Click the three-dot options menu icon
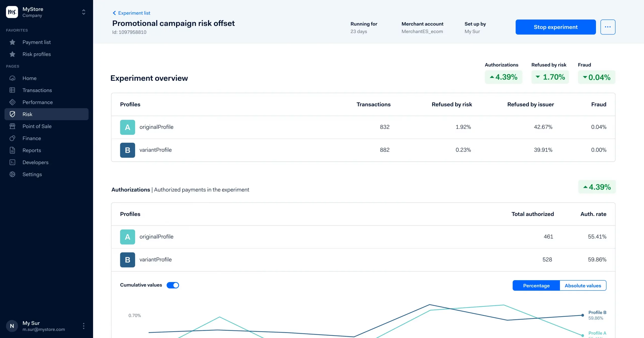The height and width of the screenshot is (338, 644). (x=608, y=27)
